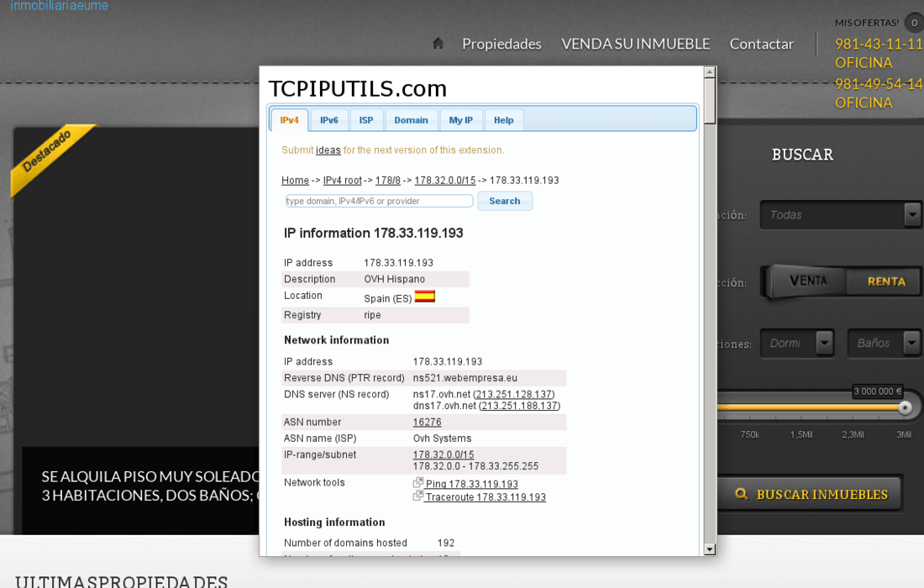
Task: Click the popup scrollbar thumb
Action: coord(710,101)
